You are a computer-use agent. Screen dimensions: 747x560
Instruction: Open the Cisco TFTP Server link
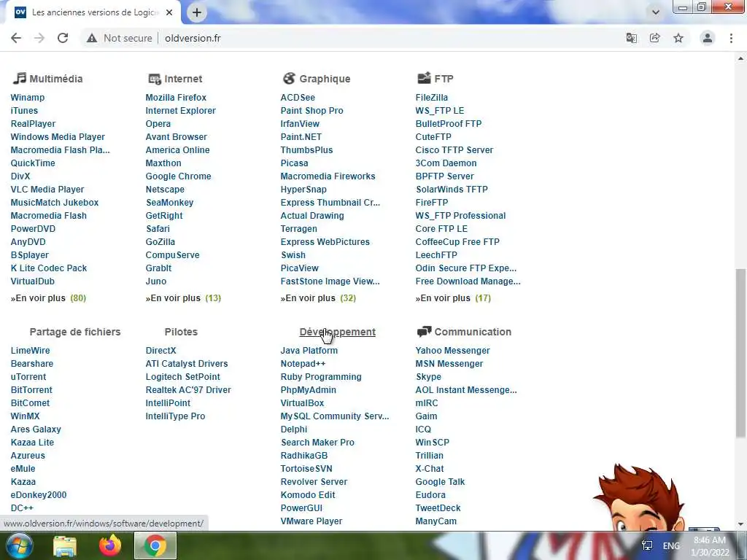pyautogui.click(x=454, y=150)
